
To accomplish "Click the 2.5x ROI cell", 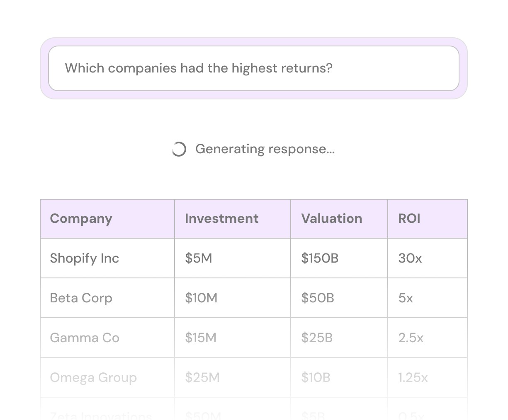I will pyautogui.click(x=428, y=338).
